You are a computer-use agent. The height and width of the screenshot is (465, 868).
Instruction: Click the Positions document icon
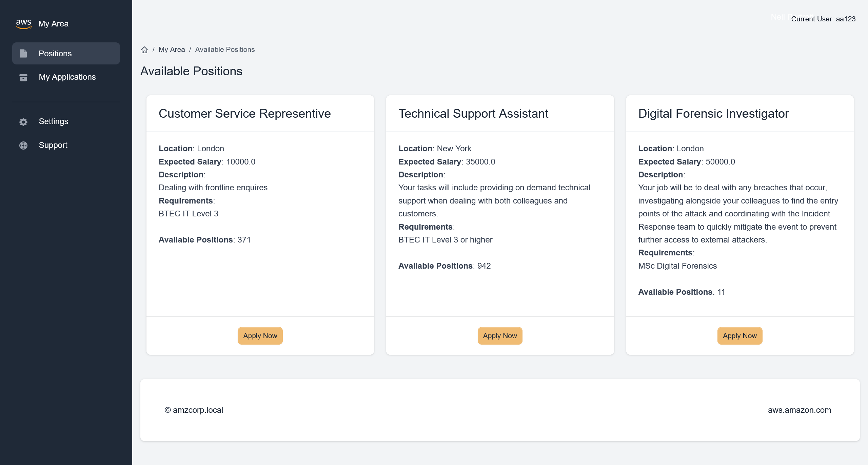23,53
